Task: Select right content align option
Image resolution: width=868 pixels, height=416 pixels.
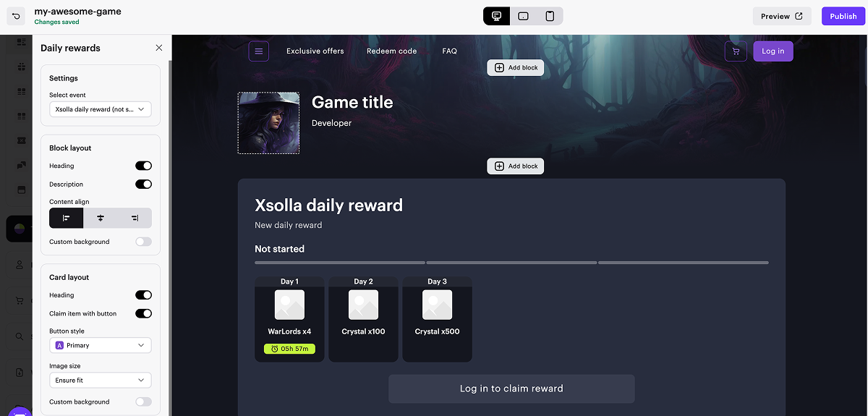Action: [x=135, y=218]
